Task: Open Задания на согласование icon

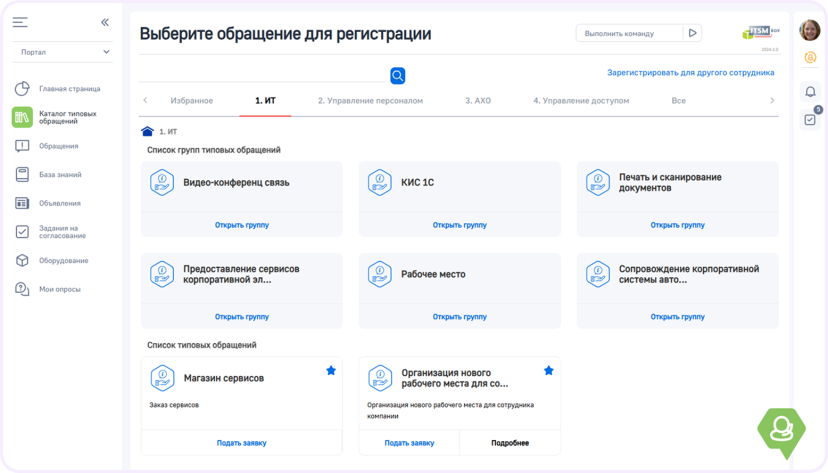Action: (22, 232)
